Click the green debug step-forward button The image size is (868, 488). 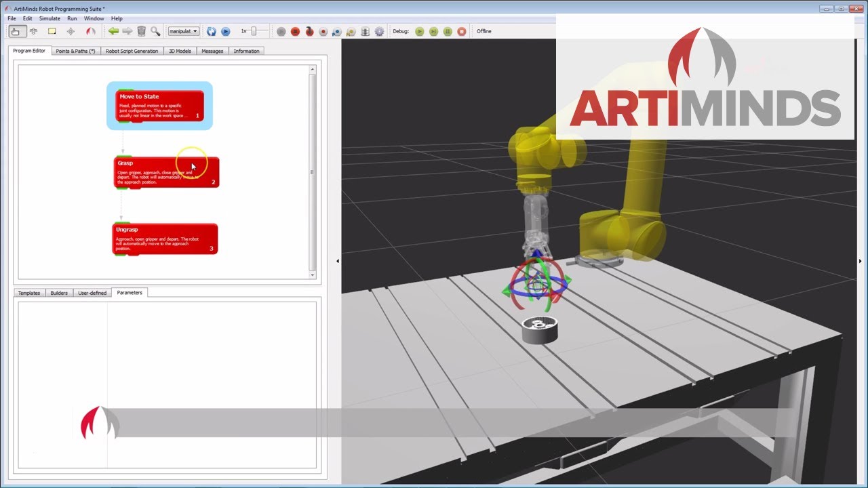[433, 31]
